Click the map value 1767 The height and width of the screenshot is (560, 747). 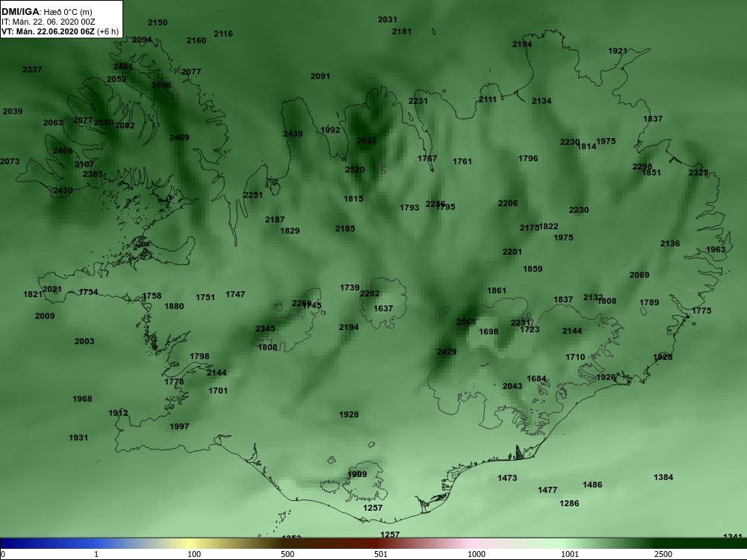click(427, 158)
